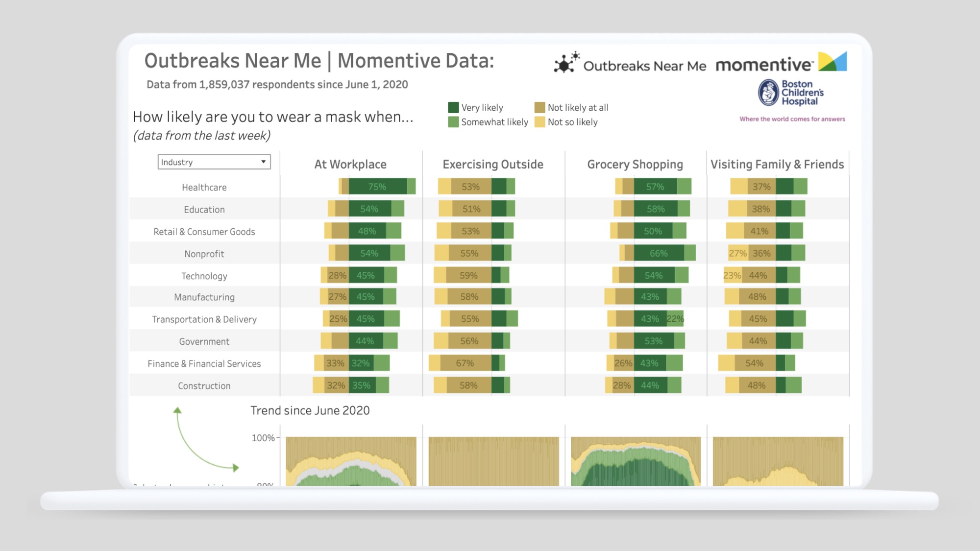Click the Finance & Financial Services label

(x=204, y=364)
